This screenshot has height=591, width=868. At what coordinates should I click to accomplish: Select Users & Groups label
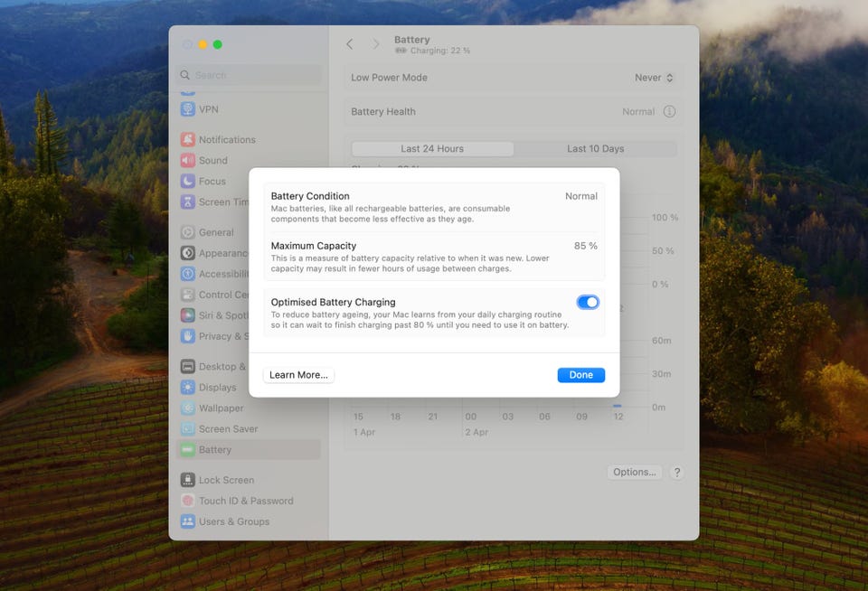234,521
